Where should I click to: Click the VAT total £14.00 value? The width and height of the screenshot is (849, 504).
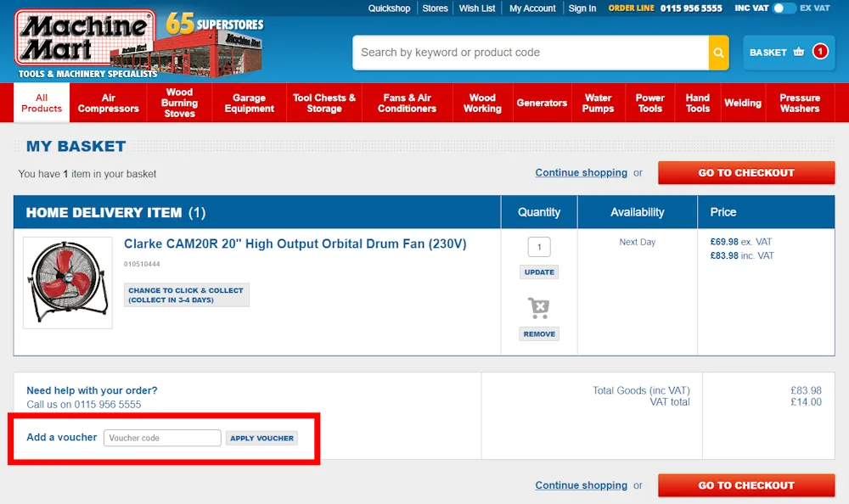pos(807,402)
